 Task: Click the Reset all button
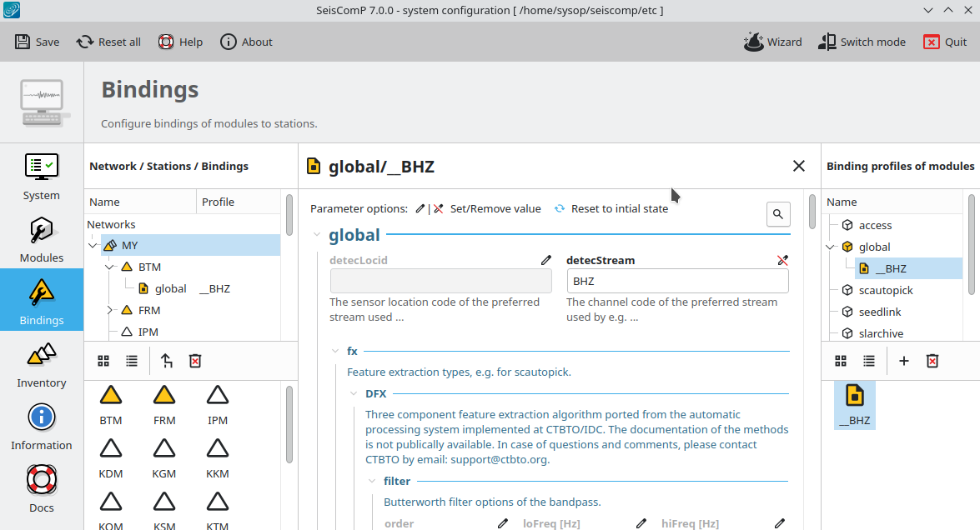tap(108, 42)
